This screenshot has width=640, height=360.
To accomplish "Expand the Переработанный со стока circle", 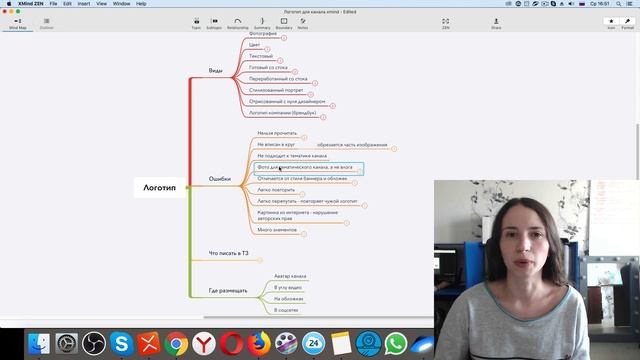I will click(315, 83).
